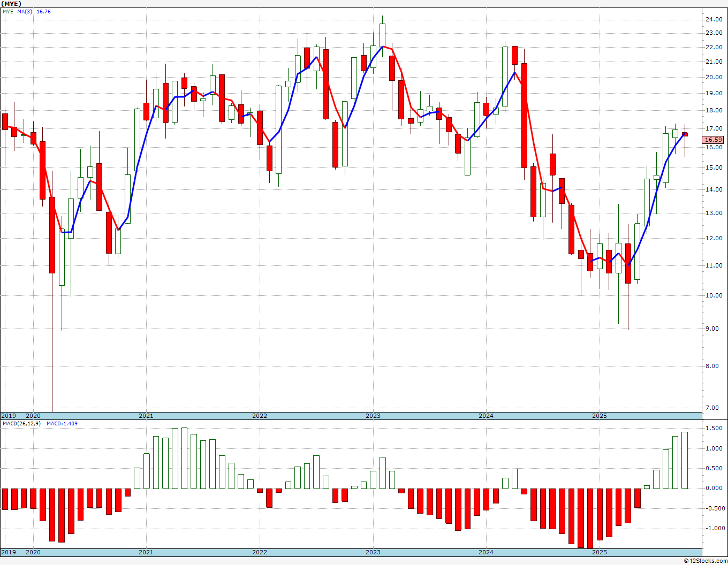Click 2023 on the price chart time axis
Screen dimensions: 728x565
click(373, 416)
